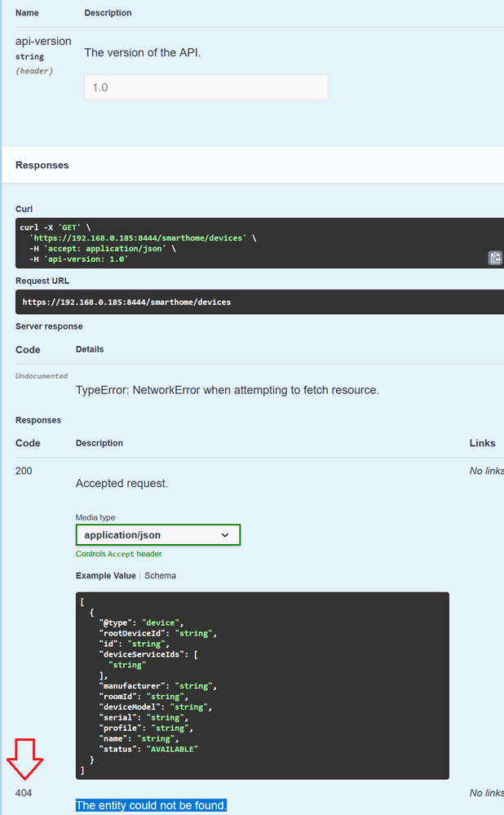Viewport: 504px width, 815px height.
Task: Expand the application/json dropdown chevron
Action: pyautogui.click(x=225, y=534)
